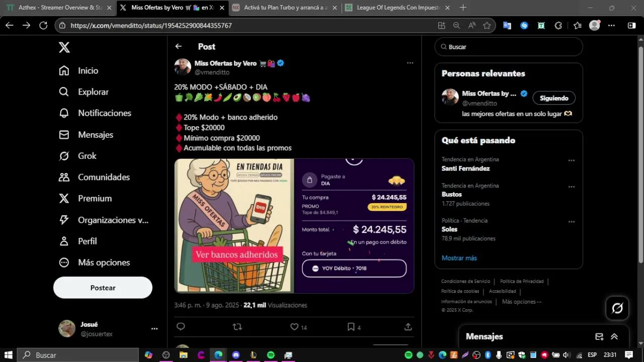This screenshot has width=644, height=362.
Task: Open a new browser tab
Action: 463,8
